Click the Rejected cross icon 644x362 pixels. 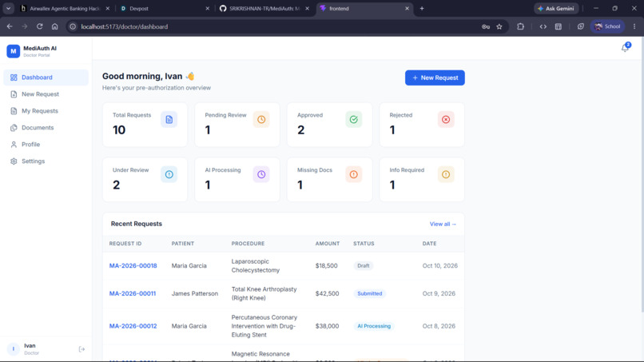coord(446,120)
